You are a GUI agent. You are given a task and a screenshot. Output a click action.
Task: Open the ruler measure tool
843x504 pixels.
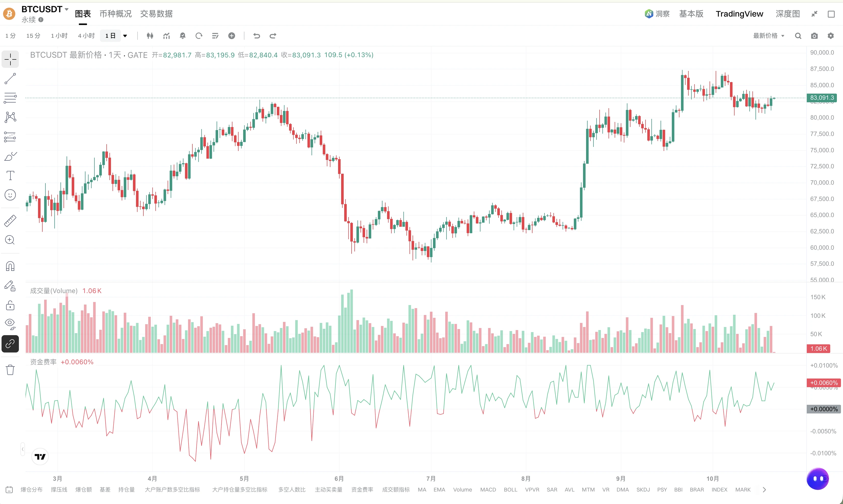[10, 221]
